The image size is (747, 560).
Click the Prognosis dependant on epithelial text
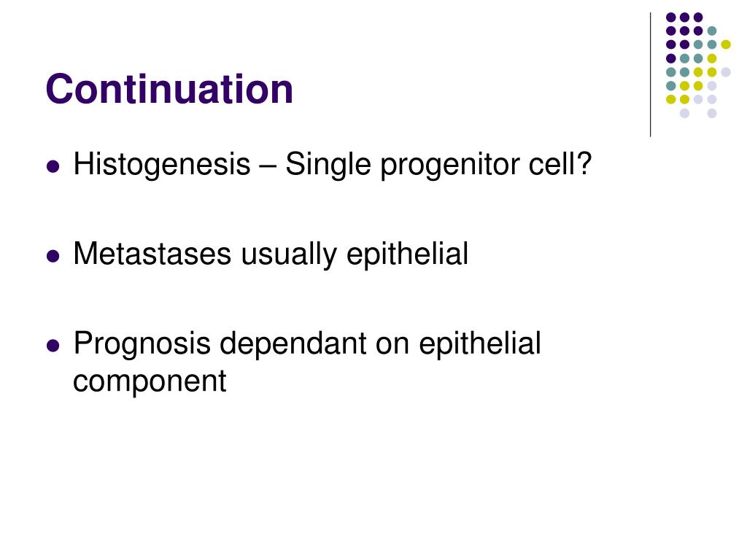pyautogui.click(x=307, y=343)
